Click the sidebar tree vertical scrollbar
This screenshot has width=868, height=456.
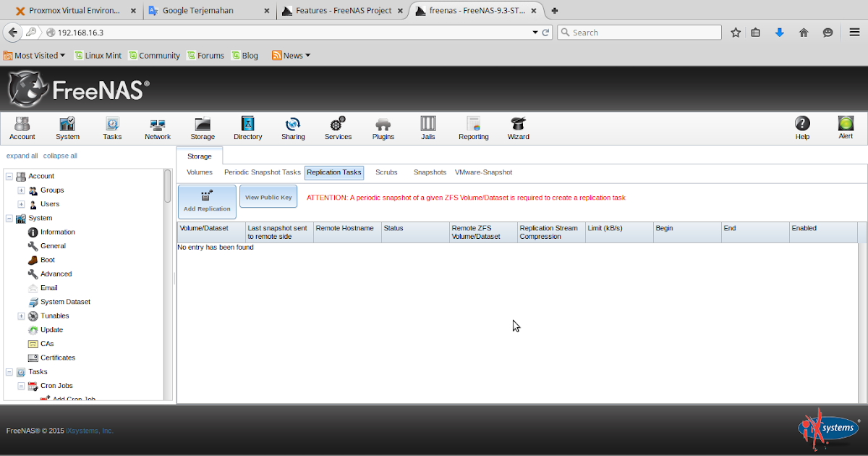coord(168,284)
